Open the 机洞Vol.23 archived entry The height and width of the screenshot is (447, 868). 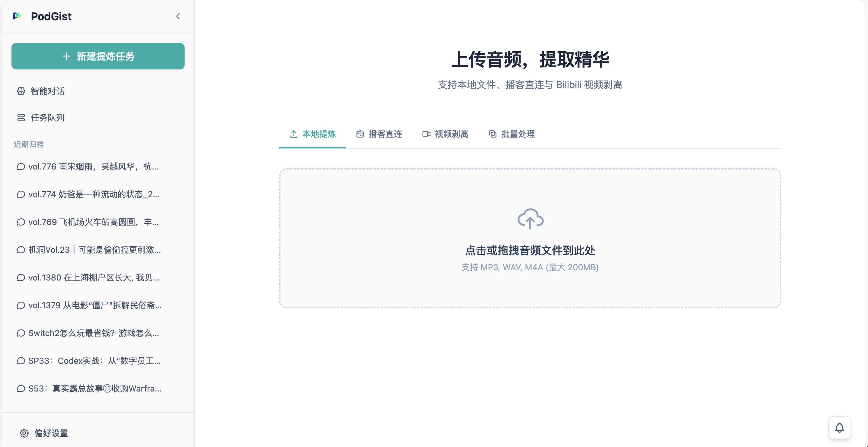tap(94, 250)
